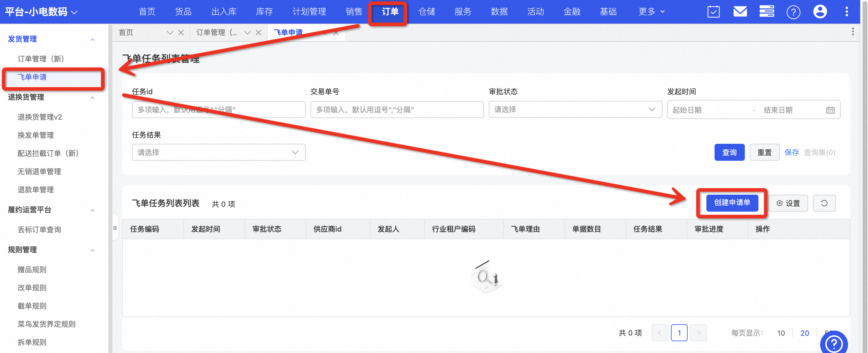
Task: Switch to the 首页 top menu
Action: [x=147, y=12]
